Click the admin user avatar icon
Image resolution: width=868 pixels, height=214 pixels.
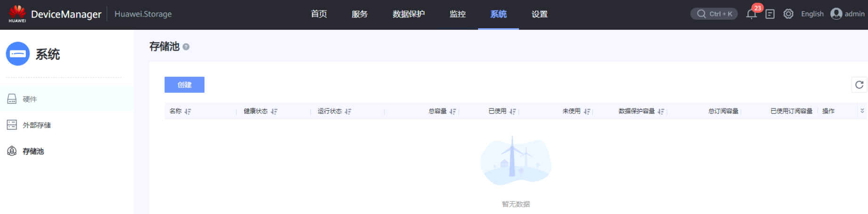tap(836, 14)
